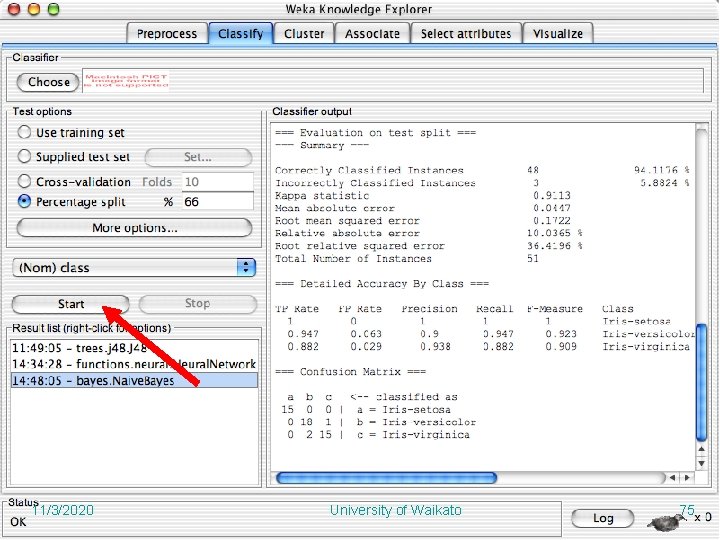Click the Set... test set button

198,157
